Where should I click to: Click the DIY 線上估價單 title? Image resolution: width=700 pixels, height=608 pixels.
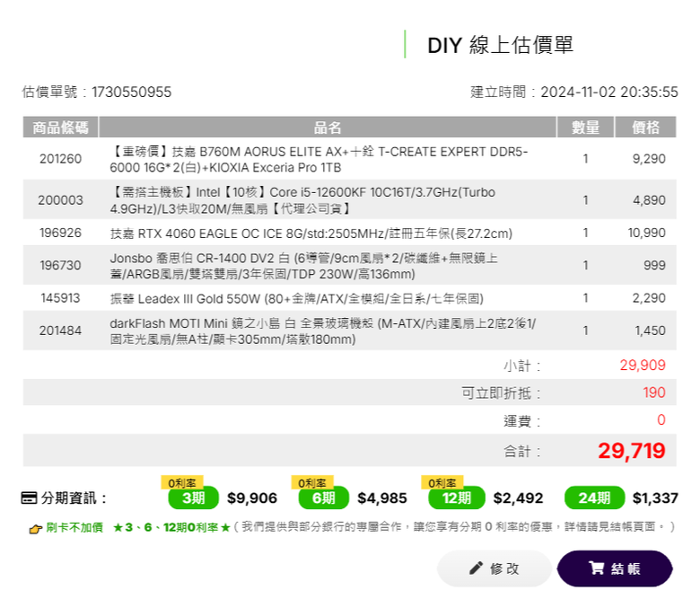point(501,45)
